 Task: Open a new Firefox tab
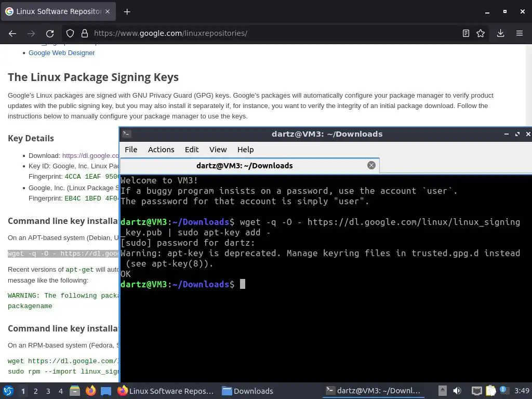tap(127, 11)
